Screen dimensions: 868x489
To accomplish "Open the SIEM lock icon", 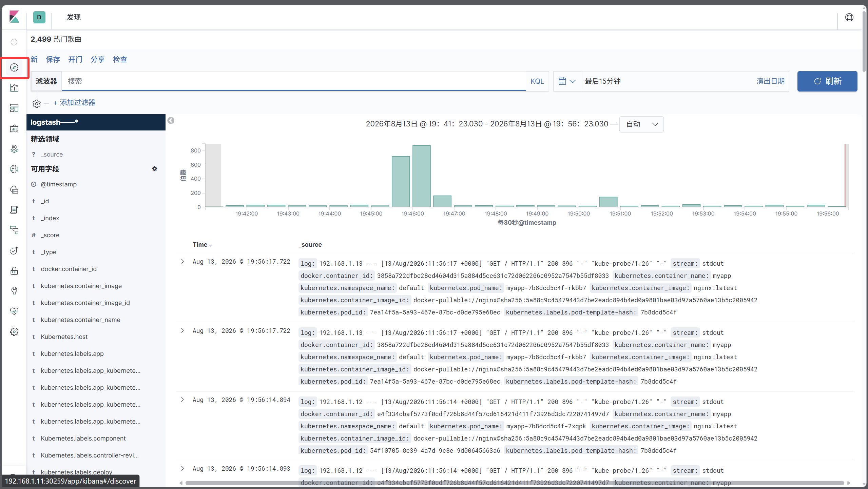I will (x=14, y=271).
